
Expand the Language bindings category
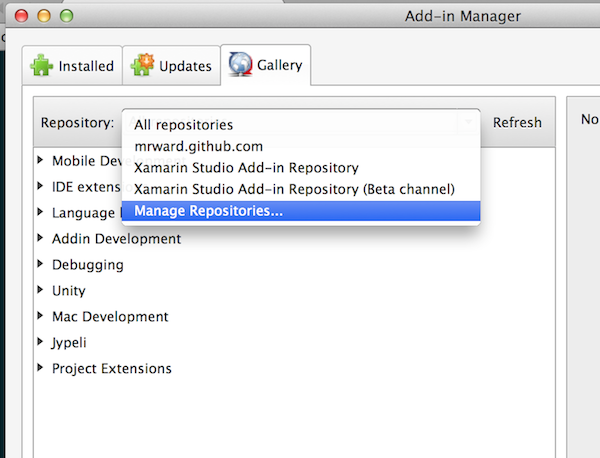click(40, 212)
